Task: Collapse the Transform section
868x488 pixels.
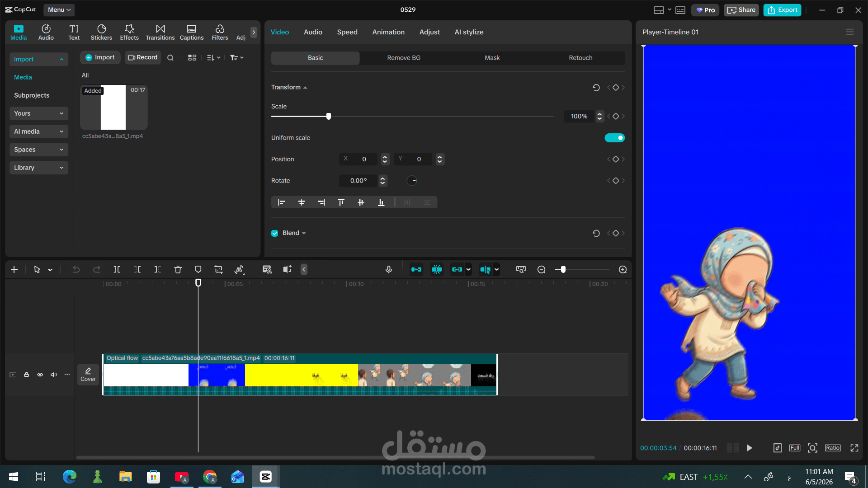Action: 305,88
